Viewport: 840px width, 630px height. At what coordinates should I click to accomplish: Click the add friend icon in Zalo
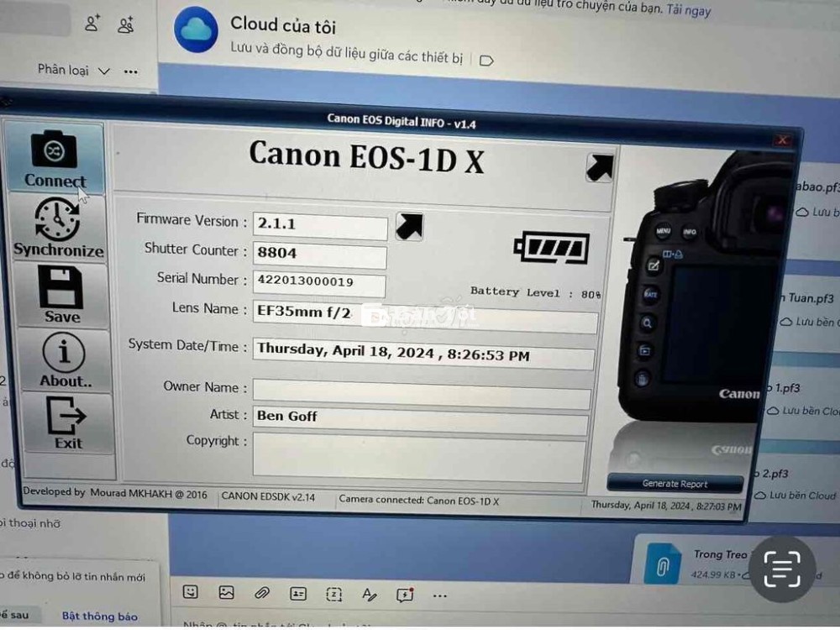(92, 24)
